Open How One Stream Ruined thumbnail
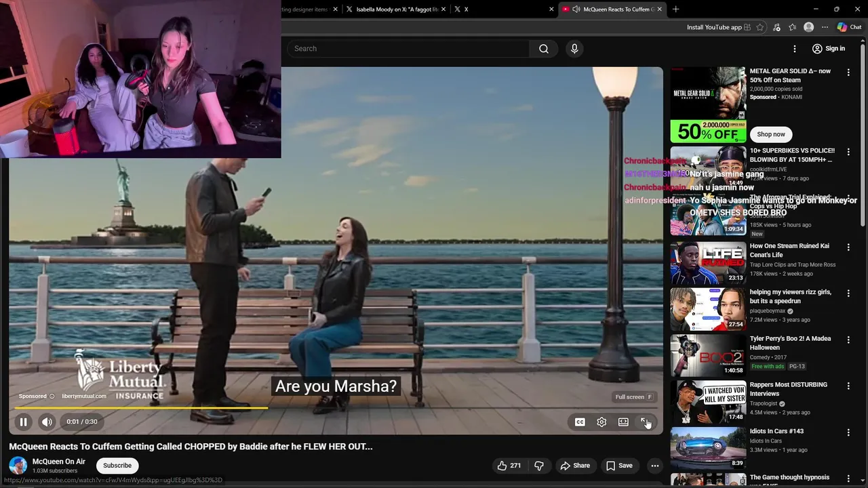Viewport: 868px width, 488px height. pyautogui.click(x=708, y=263)
